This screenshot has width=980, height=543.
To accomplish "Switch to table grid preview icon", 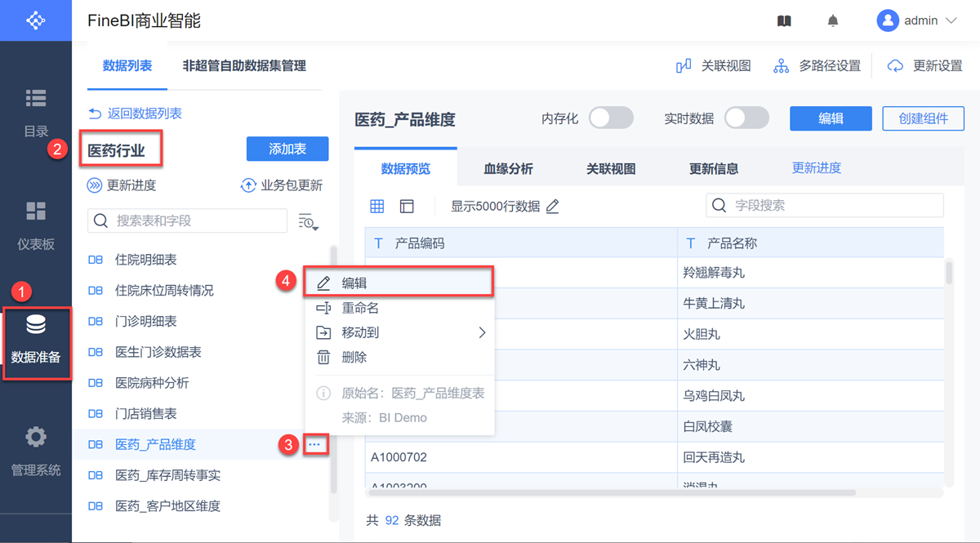I will click(377, 207).
